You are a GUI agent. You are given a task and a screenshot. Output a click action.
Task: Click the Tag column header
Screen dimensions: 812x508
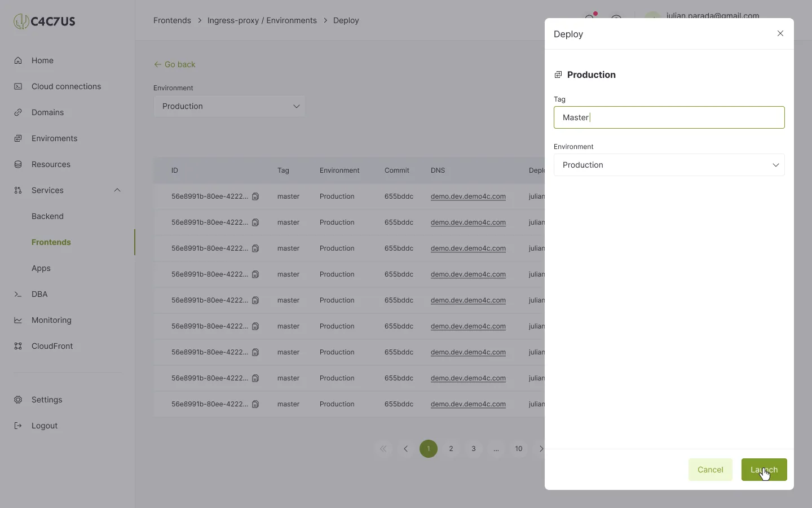coord(283,170)
